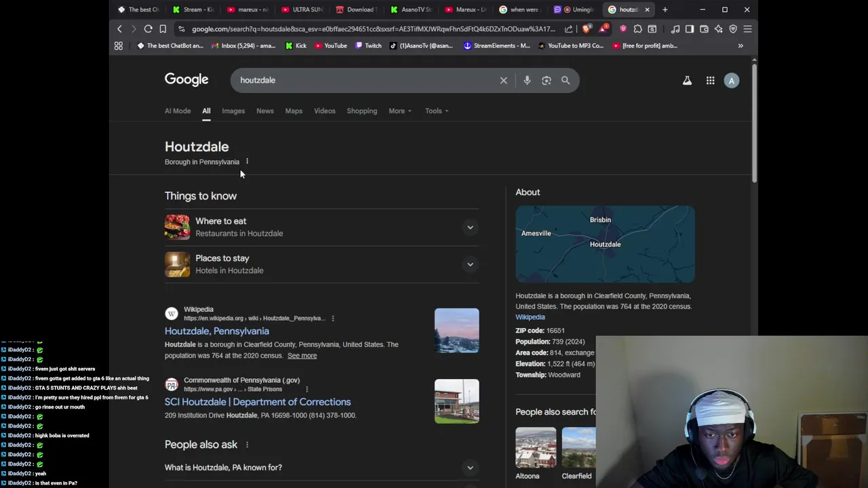Image resolution: width=868 pixels, height=488 pixels.
Task: Search by image with Lens icon
Action: [547, 80]
